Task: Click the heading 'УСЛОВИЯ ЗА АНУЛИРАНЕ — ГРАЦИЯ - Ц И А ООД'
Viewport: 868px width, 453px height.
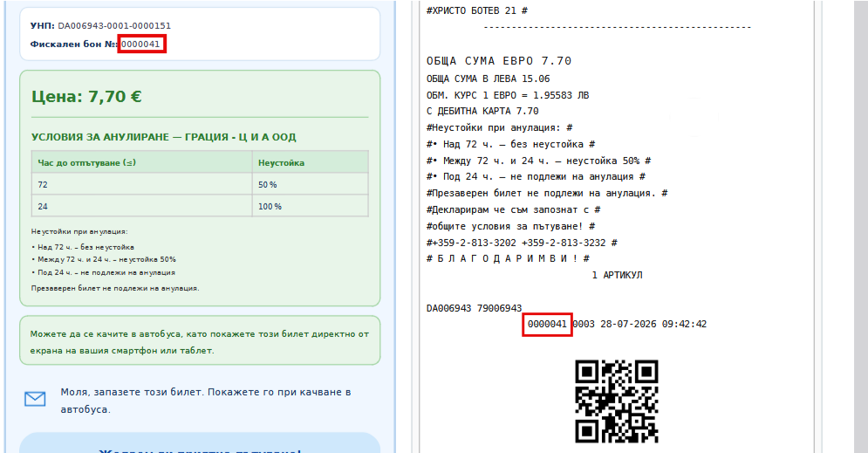Action: tap(163, 137)
